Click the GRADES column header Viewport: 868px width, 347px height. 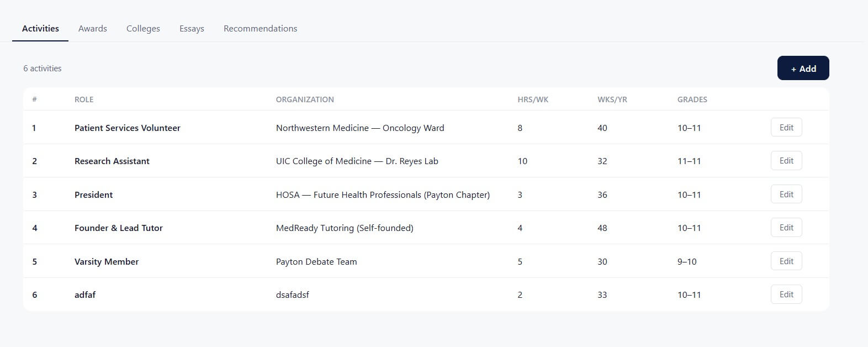(692, 99)
